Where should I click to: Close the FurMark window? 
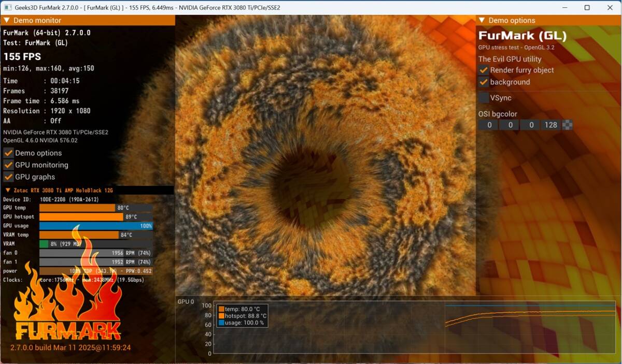pyautogui.click(x=610, y=7)
